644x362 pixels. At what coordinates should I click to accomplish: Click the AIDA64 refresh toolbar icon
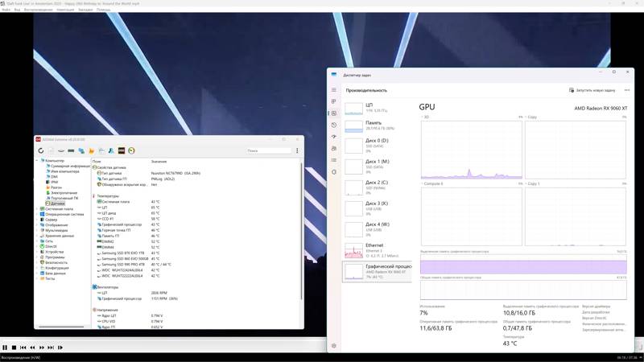point(41,150)
